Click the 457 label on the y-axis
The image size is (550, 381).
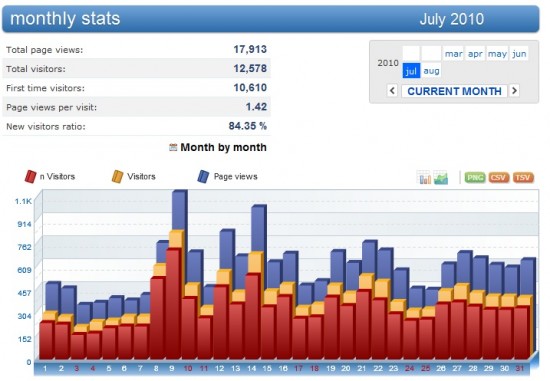pos(25,293)
